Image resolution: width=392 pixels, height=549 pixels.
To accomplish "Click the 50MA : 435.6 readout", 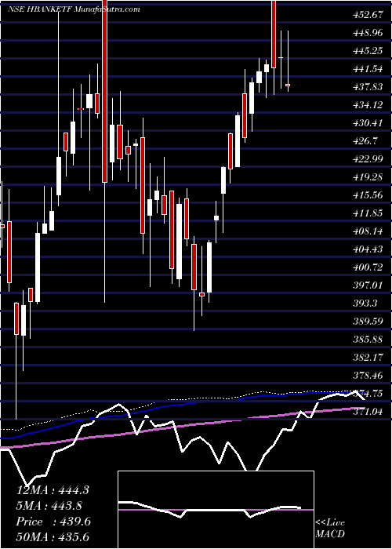I will tap(53, 537).
